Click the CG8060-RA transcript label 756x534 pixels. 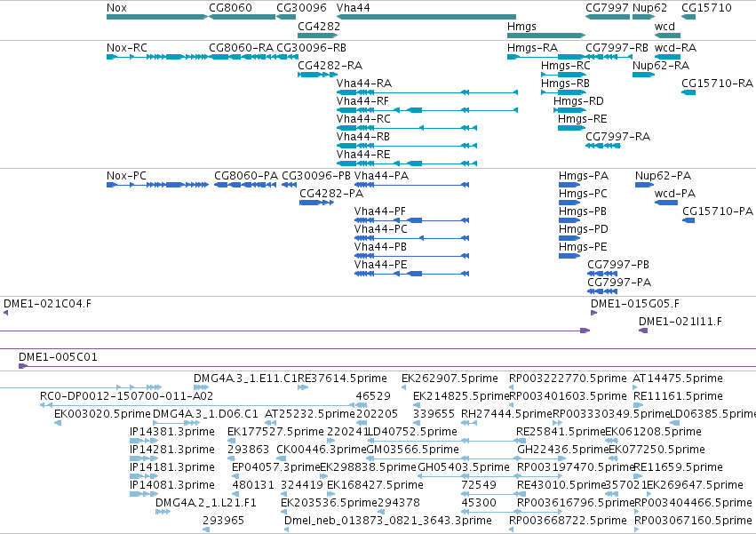(x=241, y=48)
